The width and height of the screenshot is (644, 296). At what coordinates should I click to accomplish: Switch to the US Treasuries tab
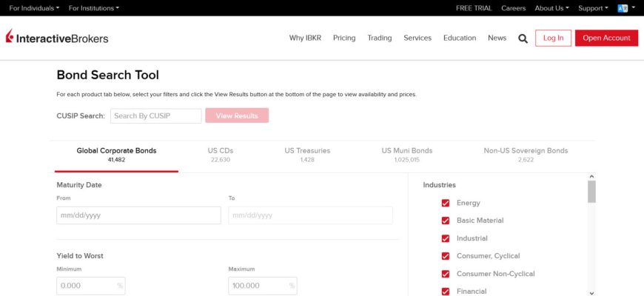click(307, 155)
